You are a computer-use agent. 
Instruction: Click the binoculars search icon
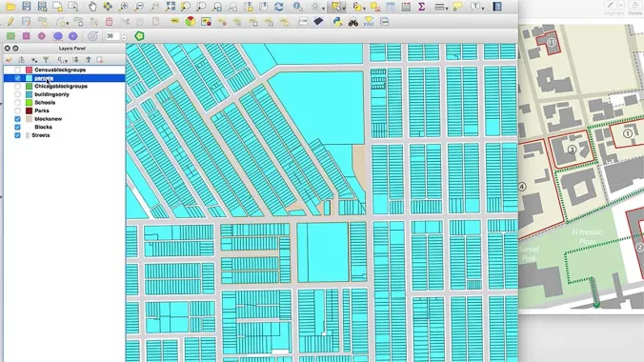click(353, 22)
